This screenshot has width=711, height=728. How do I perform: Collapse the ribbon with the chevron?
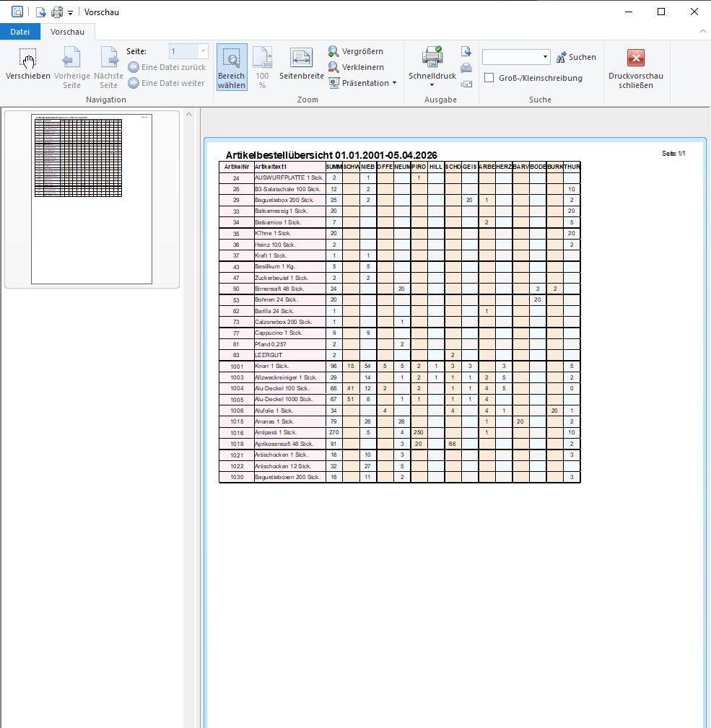click(702, 32)
